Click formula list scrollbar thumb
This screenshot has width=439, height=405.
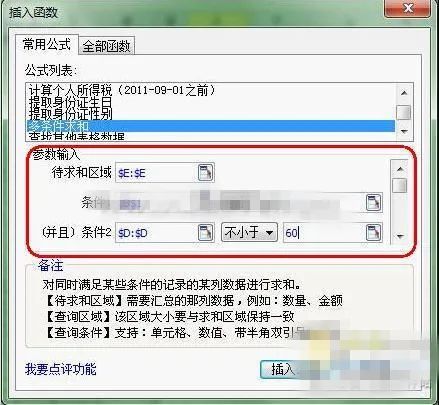click(404, 113)
